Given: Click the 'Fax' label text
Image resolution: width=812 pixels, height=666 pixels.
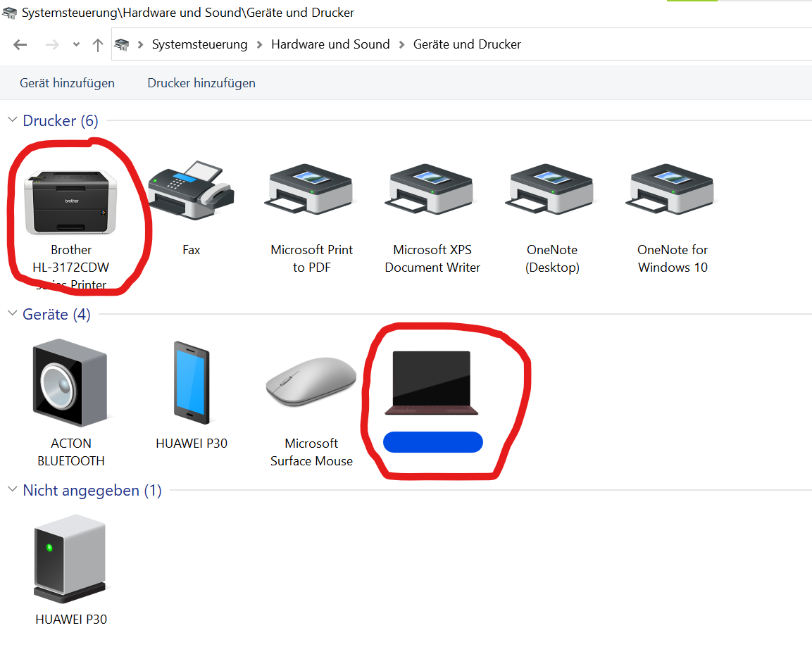Looking at the screenshot, I should [x=191, y=250].
